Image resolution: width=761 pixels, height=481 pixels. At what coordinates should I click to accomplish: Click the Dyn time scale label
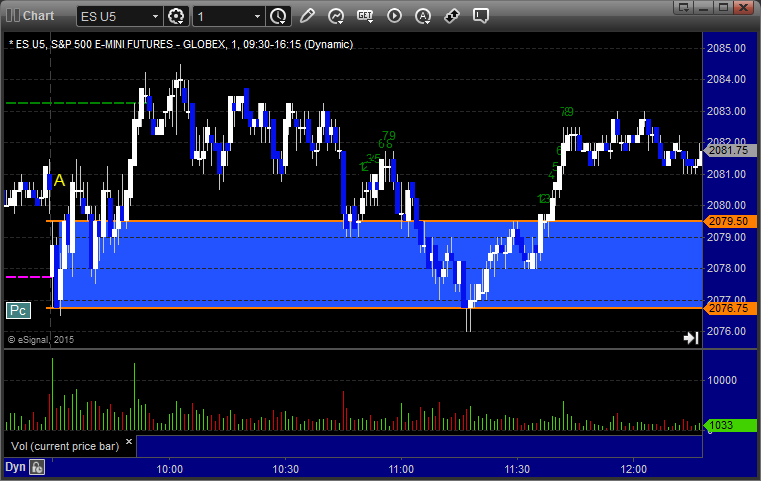(15, 467)
